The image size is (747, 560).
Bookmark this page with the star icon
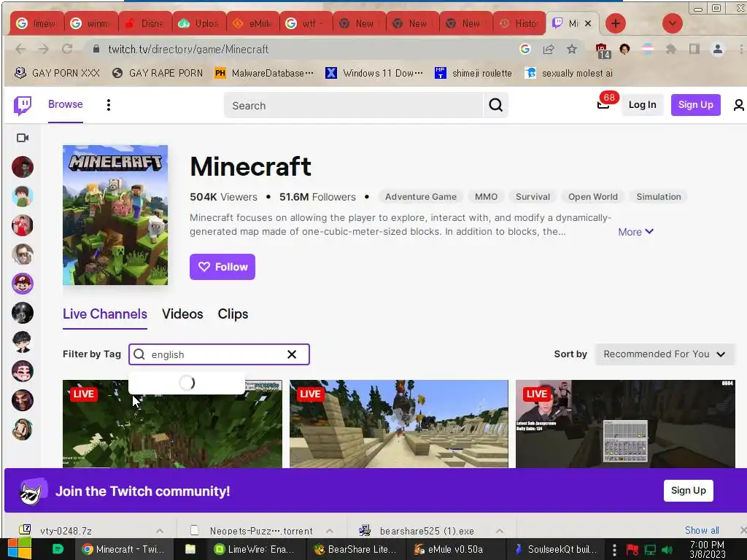572,49
